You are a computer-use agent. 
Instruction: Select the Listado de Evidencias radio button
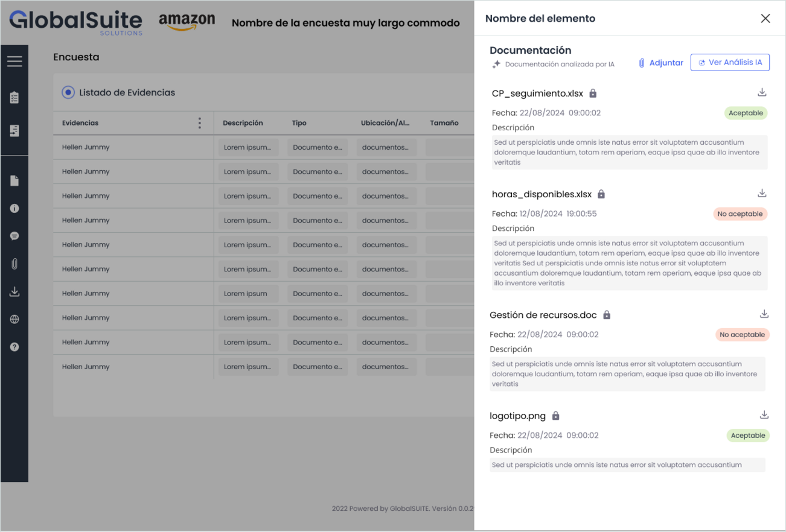68,92
